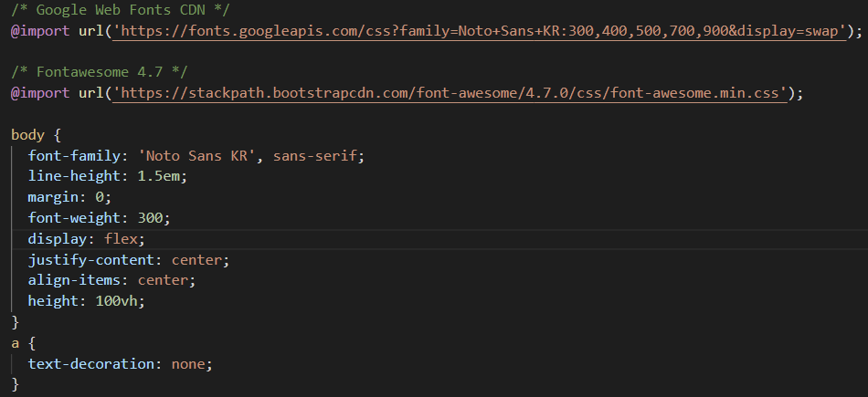Click the 100vh value

(x=116, y=301)
